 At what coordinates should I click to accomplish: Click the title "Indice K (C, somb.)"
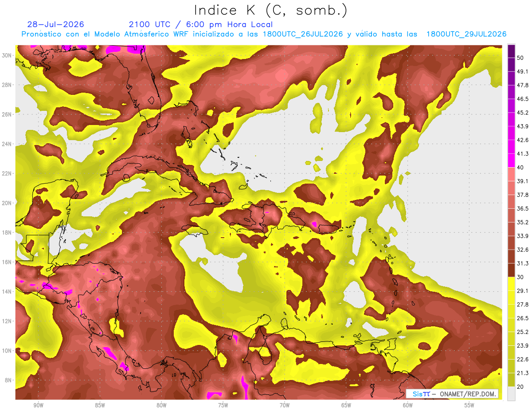pos(271,10)
